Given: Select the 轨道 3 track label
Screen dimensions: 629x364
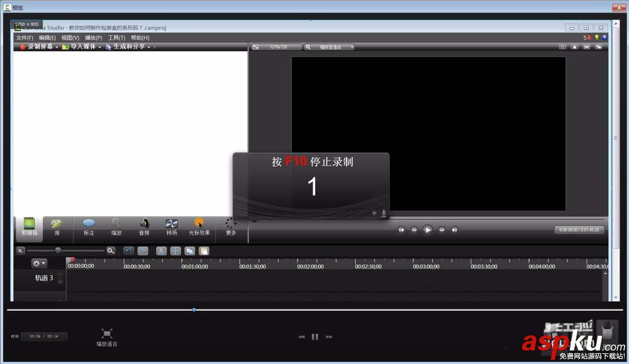Looking at the screenshot, I should [x=44, y=278].
